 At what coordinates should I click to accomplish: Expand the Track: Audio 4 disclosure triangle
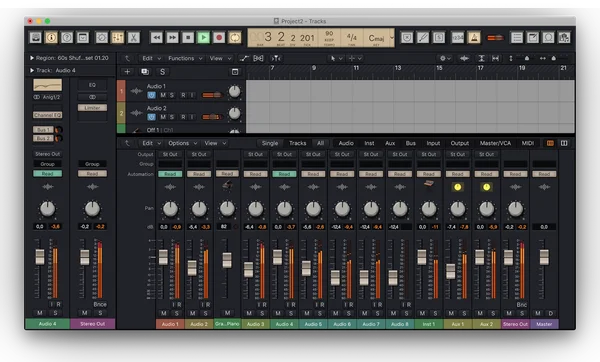(x=32, y=70)
